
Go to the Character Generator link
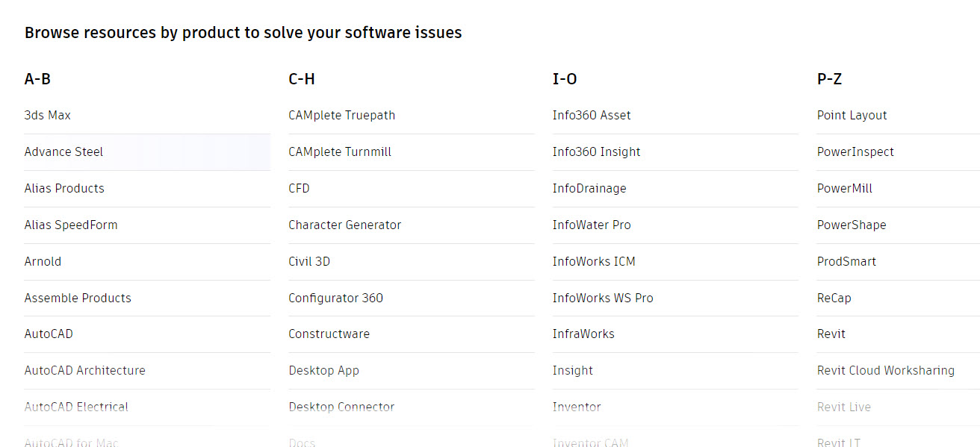(x=345, y=225)
